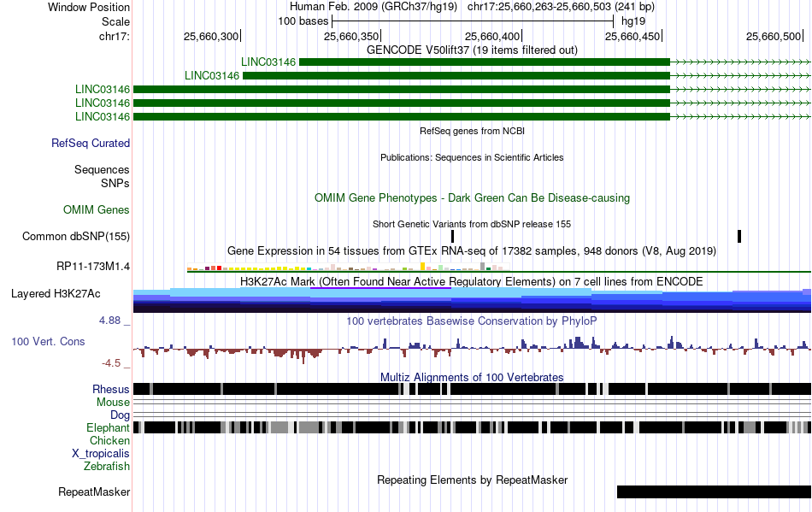Click the 'RefSeq genes from NCBI' track title

[472, 131]
